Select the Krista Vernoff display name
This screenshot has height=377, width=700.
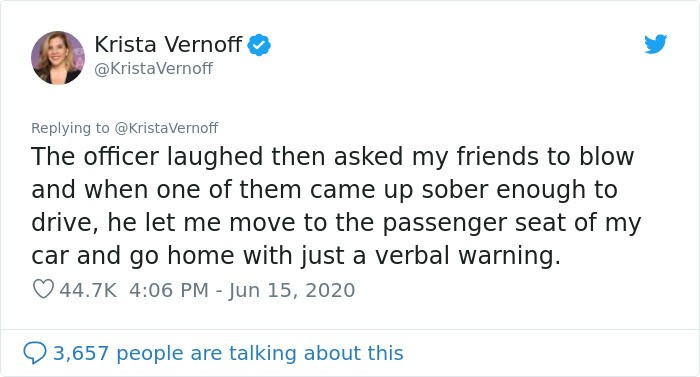pos(168,44)
